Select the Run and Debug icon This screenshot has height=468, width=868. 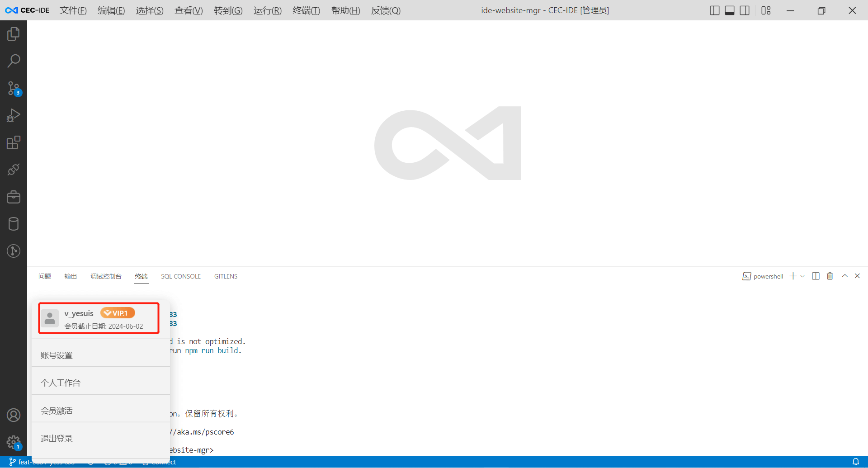click(x=14, y=115)
